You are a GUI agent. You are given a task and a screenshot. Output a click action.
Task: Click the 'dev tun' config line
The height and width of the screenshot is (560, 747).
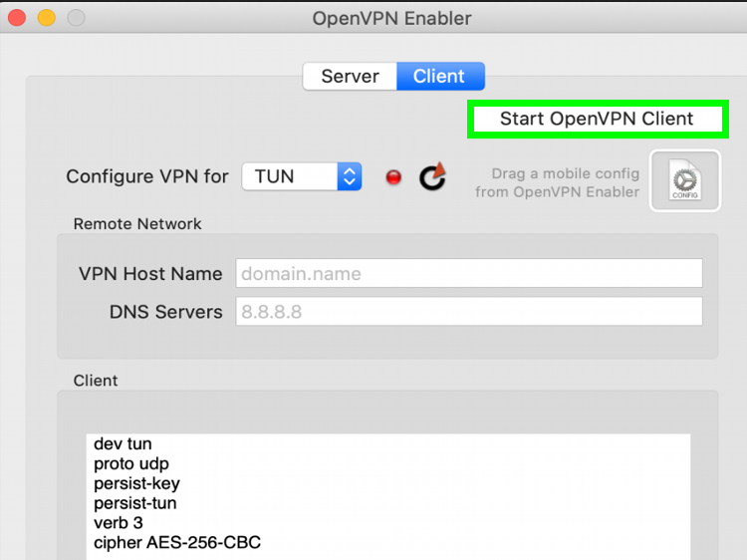pyautogui.click(x=123, y=443)
